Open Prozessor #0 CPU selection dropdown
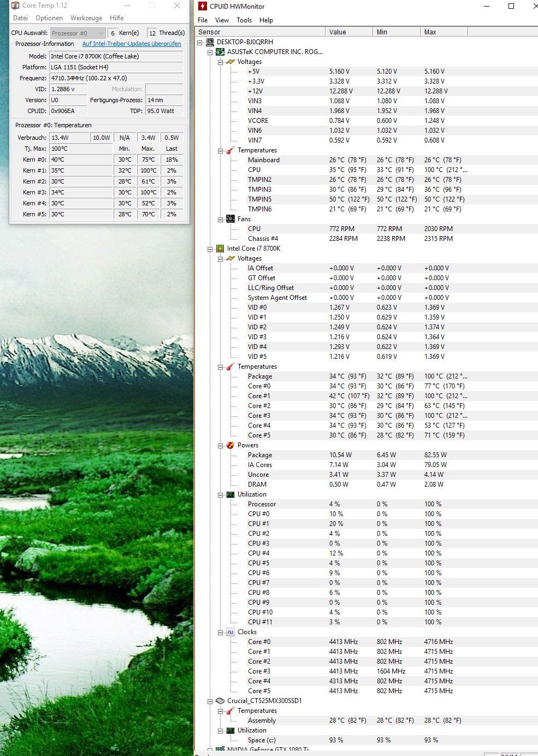The image size is (538, 756). coord(78,33)
